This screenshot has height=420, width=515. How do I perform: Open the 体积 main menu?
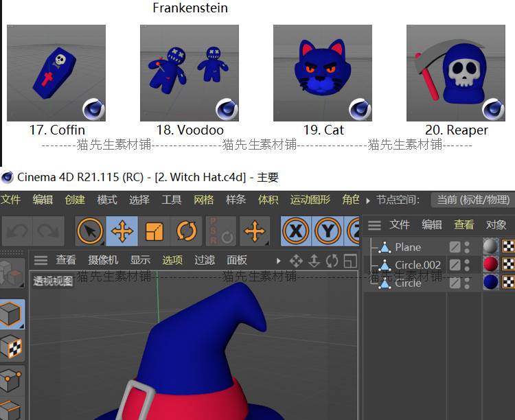268,200
